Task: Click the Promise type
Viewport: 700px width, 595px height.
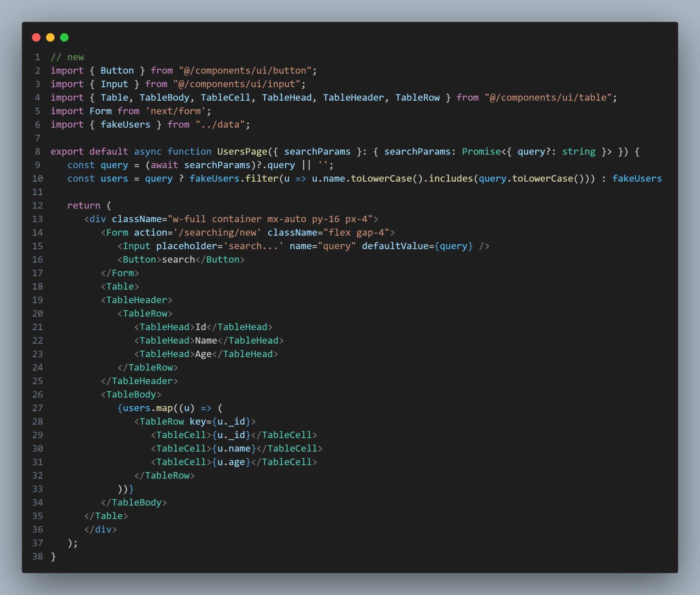Action: click(481, 151)
